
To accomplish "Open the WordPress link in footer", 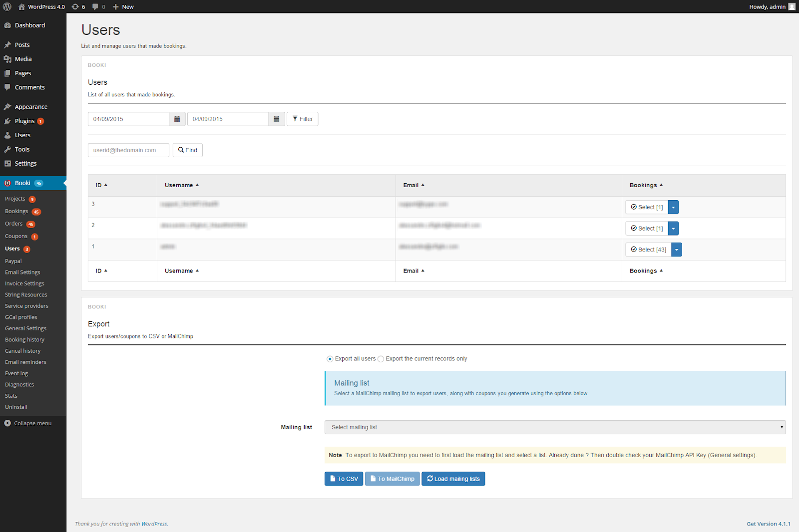I will 154,524.
